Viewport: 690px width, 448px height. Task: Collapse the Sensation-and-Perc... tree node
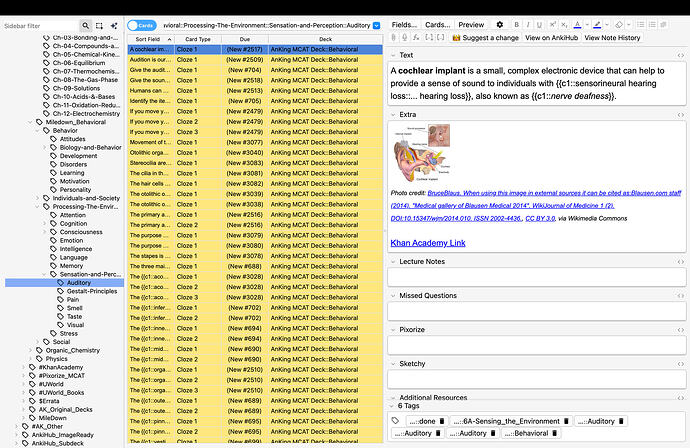(44, 275)
